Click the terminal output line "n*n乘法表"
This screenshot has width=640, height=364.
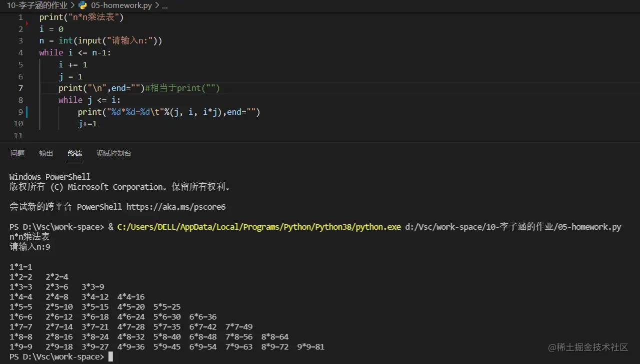pyautogui.click(x=30, y=237)
